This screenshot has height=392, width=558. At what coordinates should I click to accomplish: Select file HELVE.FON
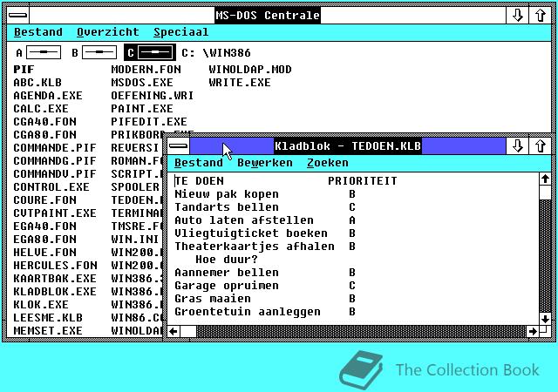[x=44, y=253]
